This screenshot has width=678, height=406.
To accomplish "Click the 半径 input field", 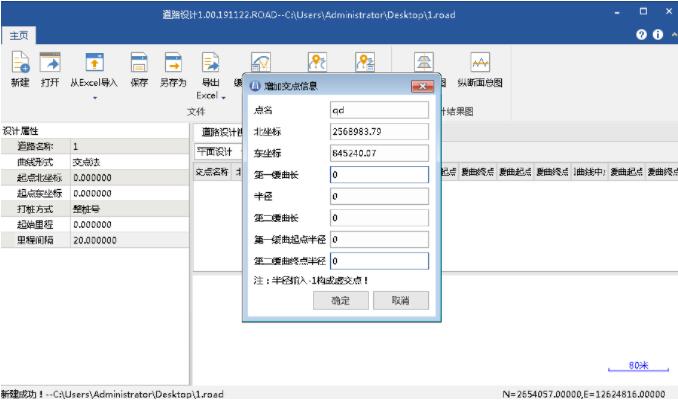I will pos(379,196).
